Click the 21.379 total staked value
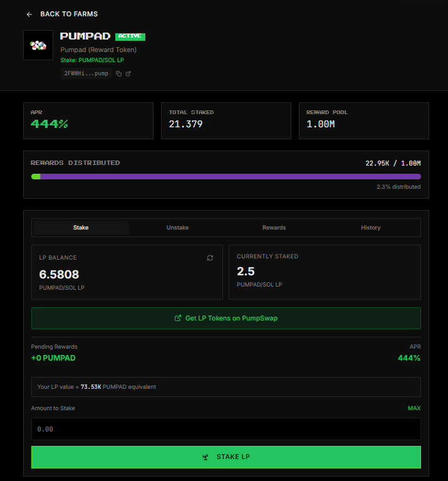 (x=185, y=124)
